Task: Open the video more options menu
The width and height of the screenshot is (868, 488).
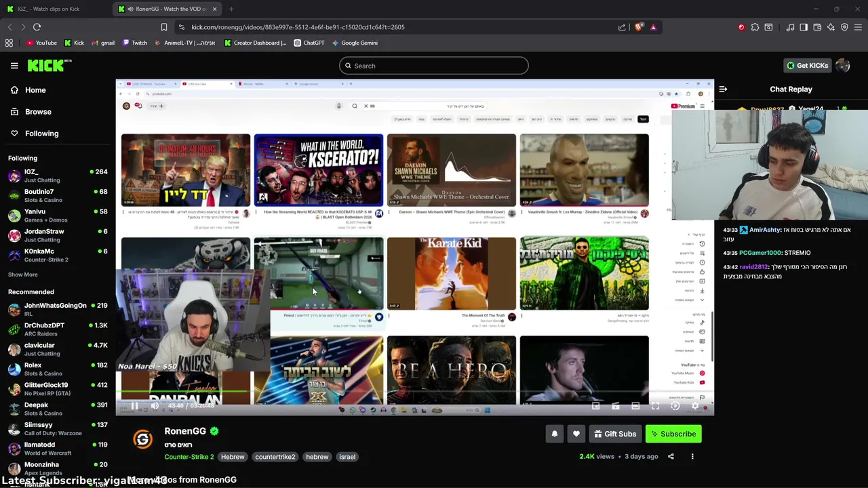Action: tap(692, 456)
